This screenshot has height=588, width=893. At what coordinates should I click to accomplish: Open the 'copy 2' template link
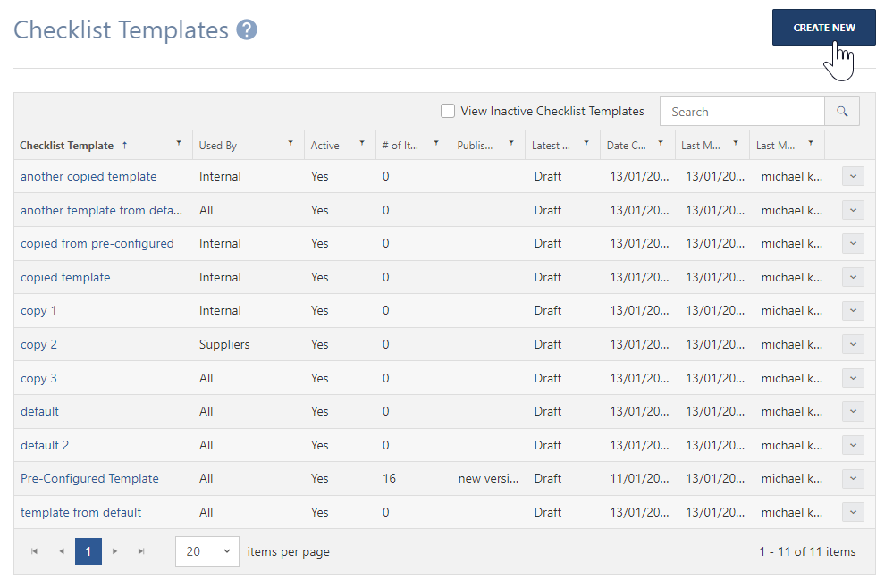point(38,344)
